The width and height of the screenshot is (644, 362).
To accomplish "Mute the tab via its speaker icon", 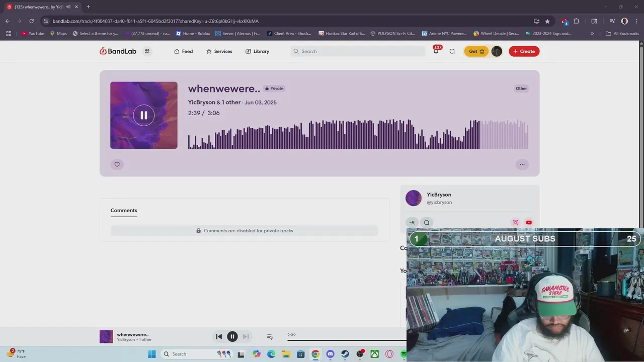I will (x=68, y=7).
